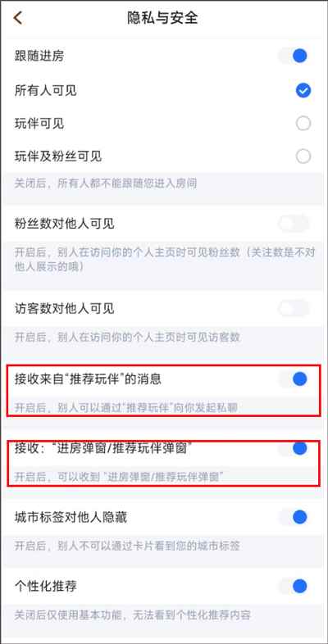Image resolution: width=328 pixels, height=644 pixels.
Task: Tap the 城市标签对他人隐藏 label
Action: (71, 517)
